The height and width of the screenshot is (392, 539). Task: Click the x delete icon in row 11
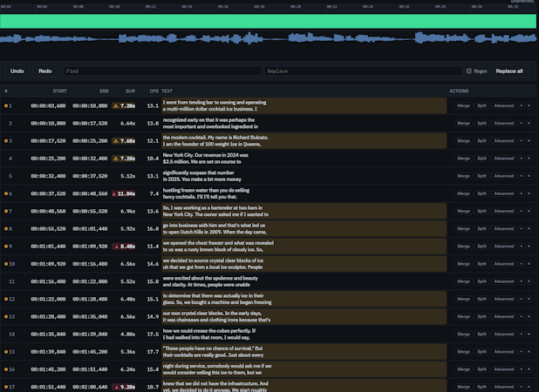529,281
